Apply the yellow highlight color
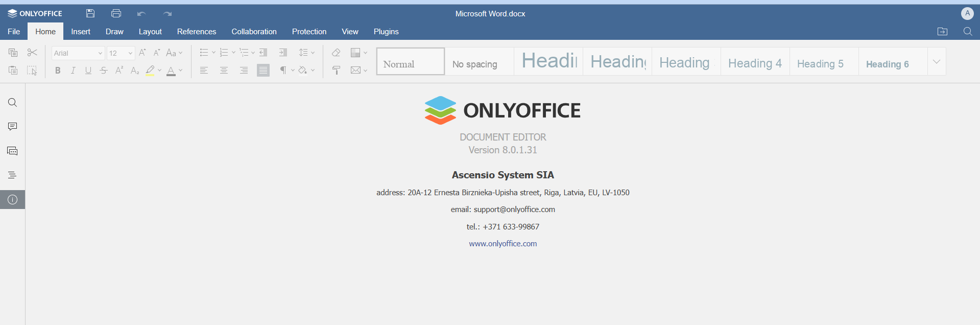 point(150,71)
